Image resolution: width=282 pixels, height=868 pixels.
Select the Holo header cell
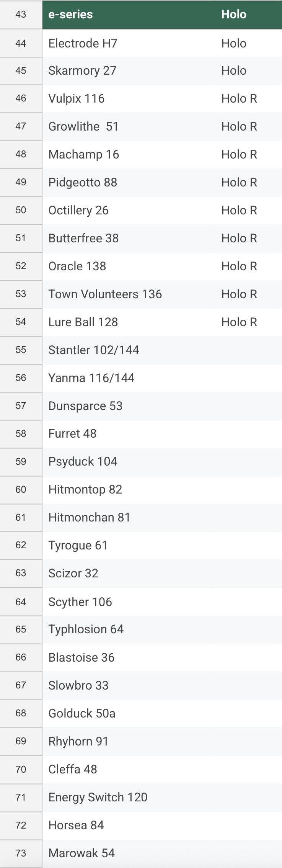point(249,15)
